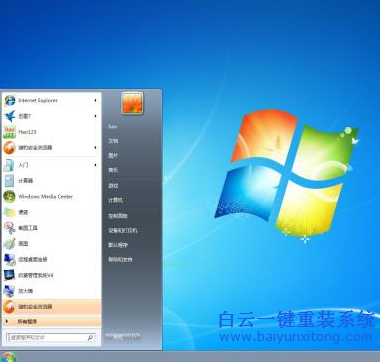This screenshot has width=380, height=362.
Task: Click the orange flower user account picture
Action: coord(132,103)
